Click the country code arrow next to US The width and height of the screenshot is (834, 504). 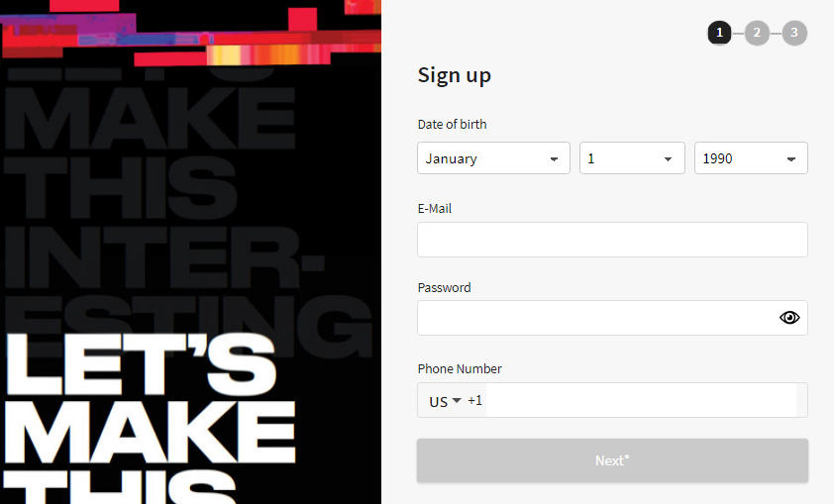[457, 400]
